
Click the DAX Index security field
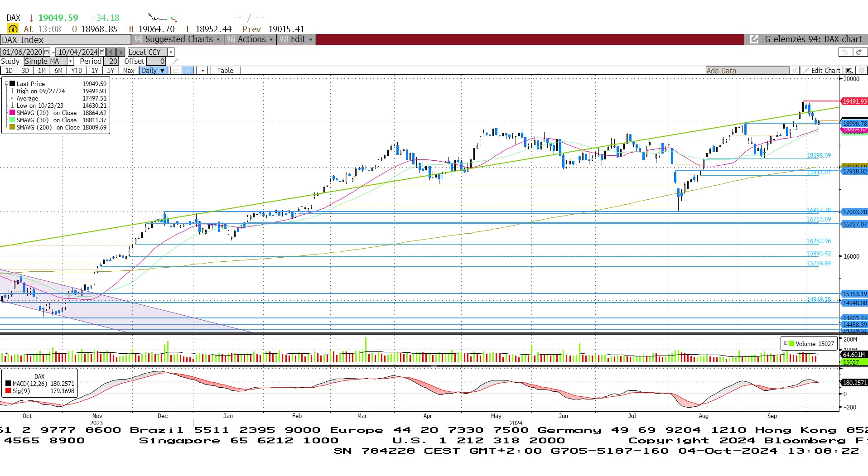coord(65,40)
